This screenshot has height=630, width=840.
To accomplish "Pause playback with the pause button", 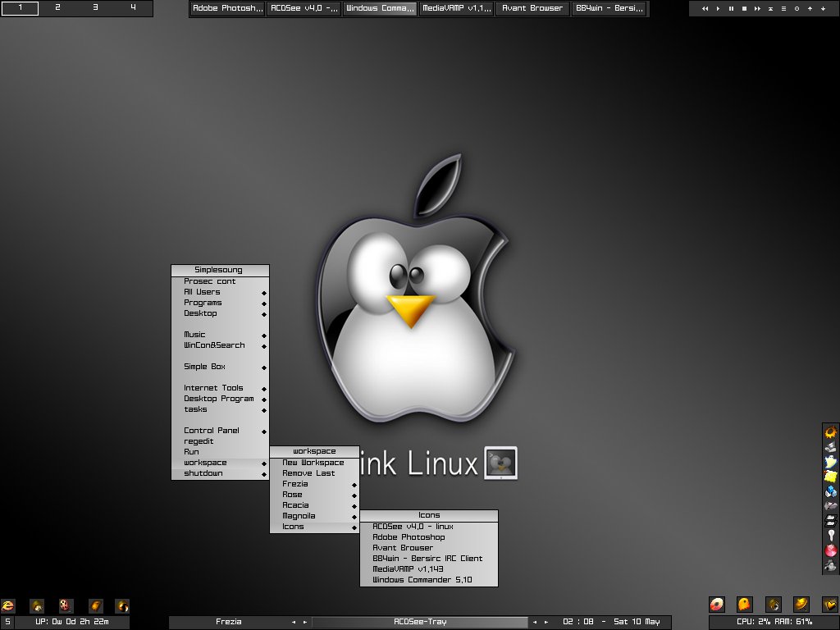I will (731, 8).
